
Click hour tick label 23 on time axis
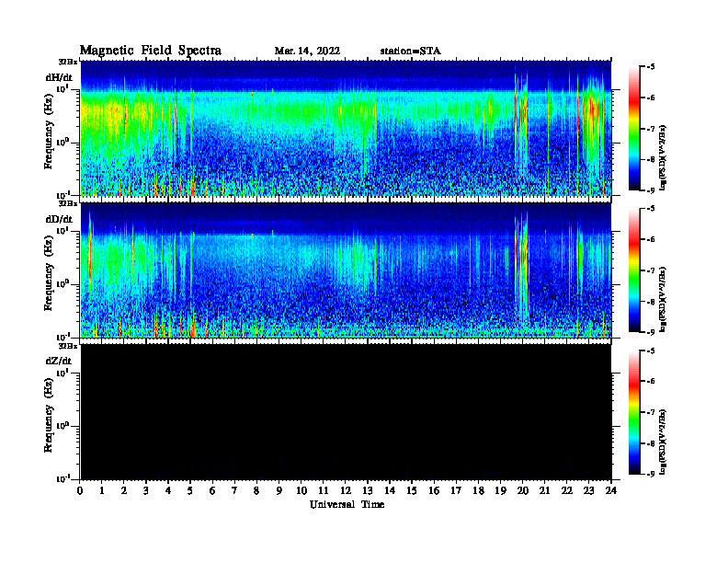[x=589, y=490]
